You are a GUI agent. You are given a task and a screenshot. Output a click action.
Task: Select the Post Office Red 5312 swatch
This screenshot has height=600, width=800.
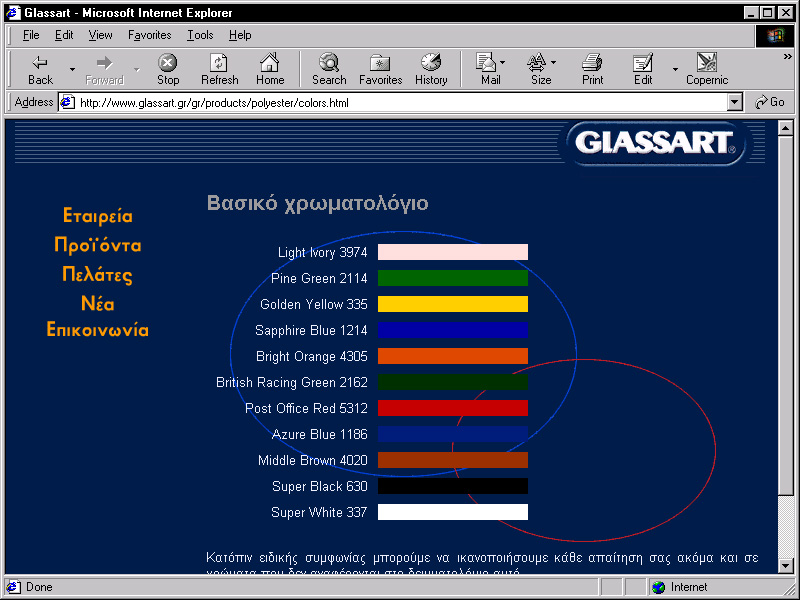point(453,408)
